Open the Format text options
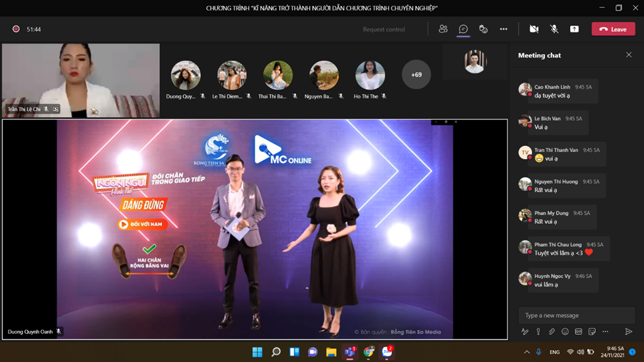Viewport: 644px width, 362px height. coord(525,332)
